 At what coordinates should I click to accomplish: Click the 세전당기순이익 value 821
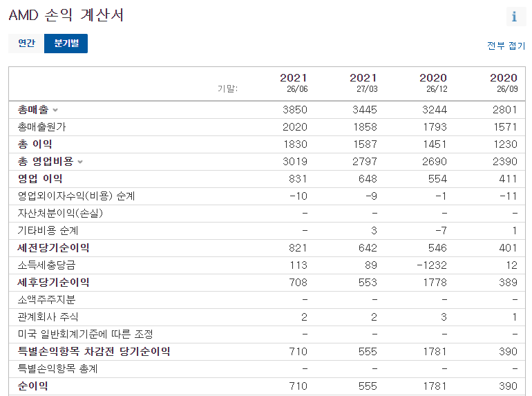[298, 248]
